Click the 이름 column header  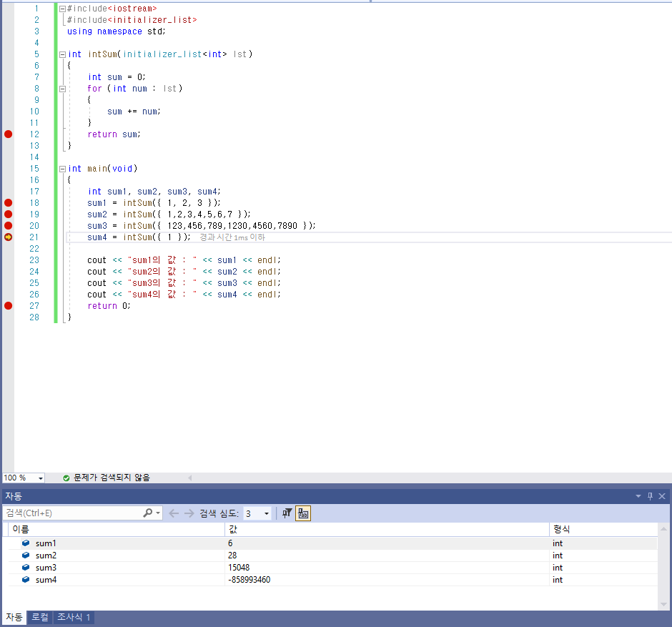tap(116, 529)
